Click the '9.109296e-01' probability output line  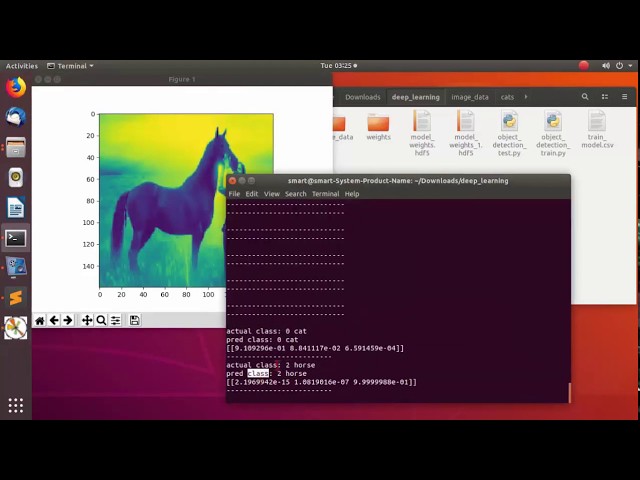pyautogui.click(x=315, y=348)
